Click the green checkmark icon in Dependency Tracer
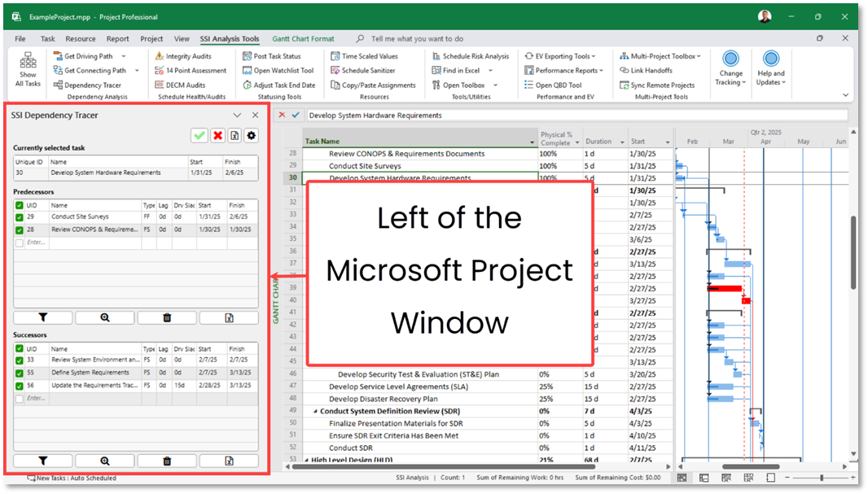 (x=199, y=136)
